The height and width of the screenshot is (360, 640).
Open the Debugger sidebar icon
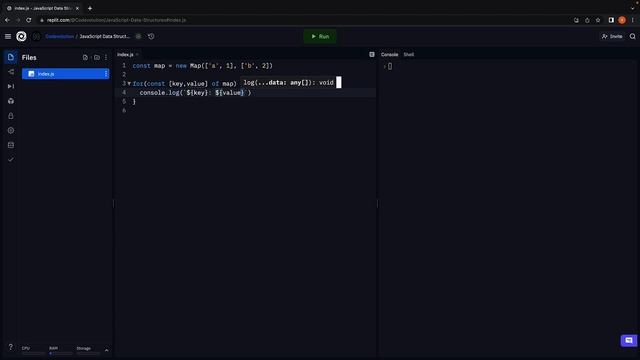11,87
